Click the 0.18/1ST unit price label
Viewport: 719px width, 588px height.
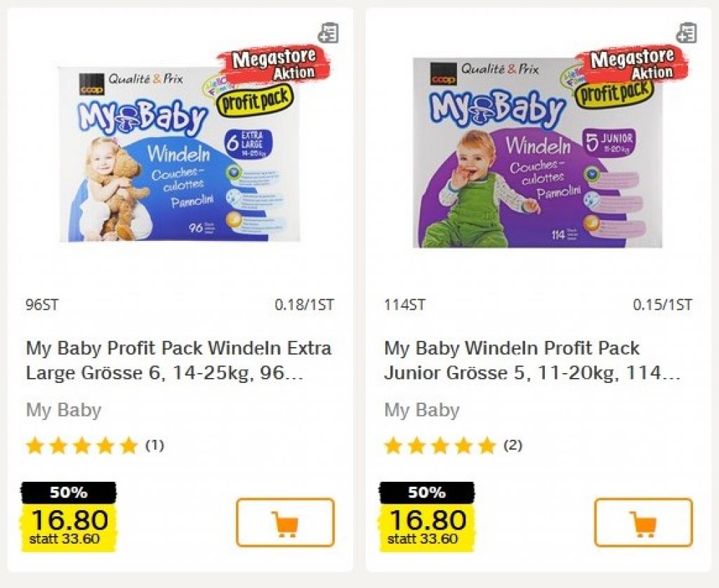tap(304, 305)
